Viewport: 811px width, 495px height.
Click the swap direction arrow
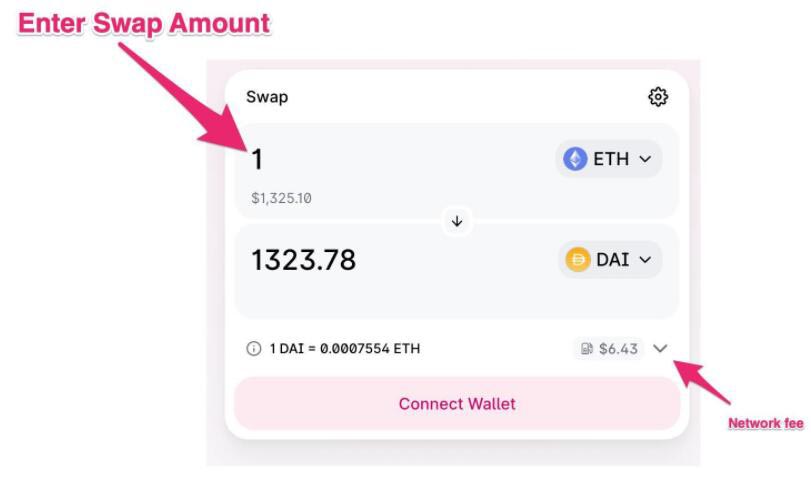[457, 221]
